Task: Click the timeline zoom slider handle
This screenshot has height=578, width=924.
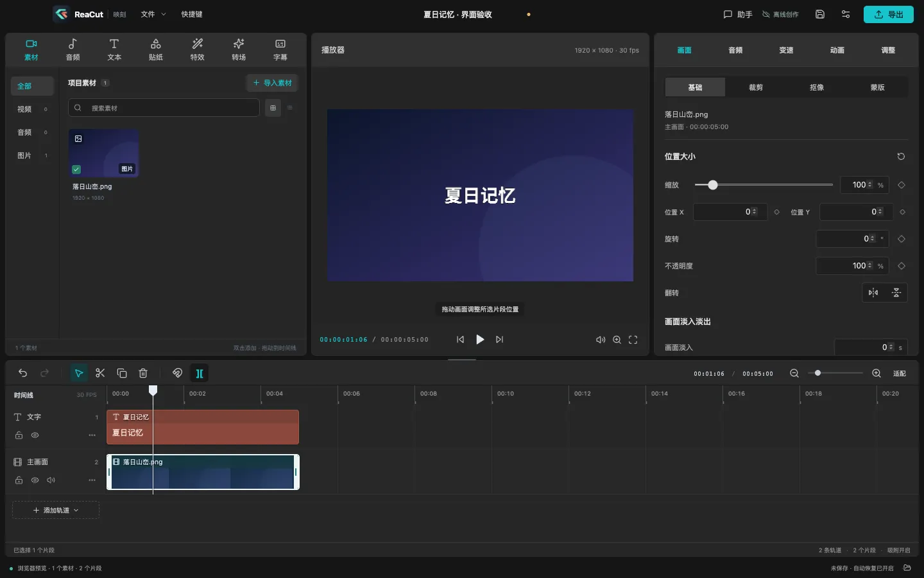Action: (817, 373)
